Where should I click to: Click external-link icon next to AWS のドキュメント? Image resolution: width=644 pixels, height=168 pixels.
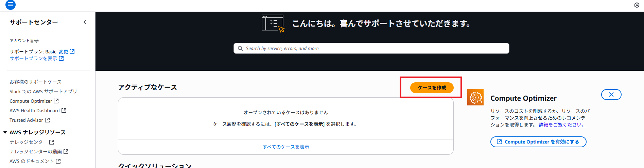[58, 161]
